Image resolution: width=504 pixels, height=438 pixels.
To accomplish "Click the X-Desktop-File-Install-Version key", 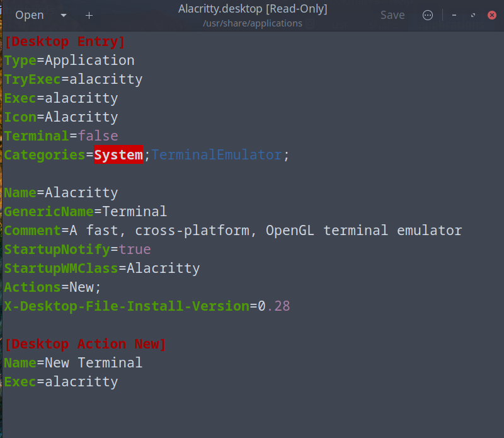I will point(126,306).
